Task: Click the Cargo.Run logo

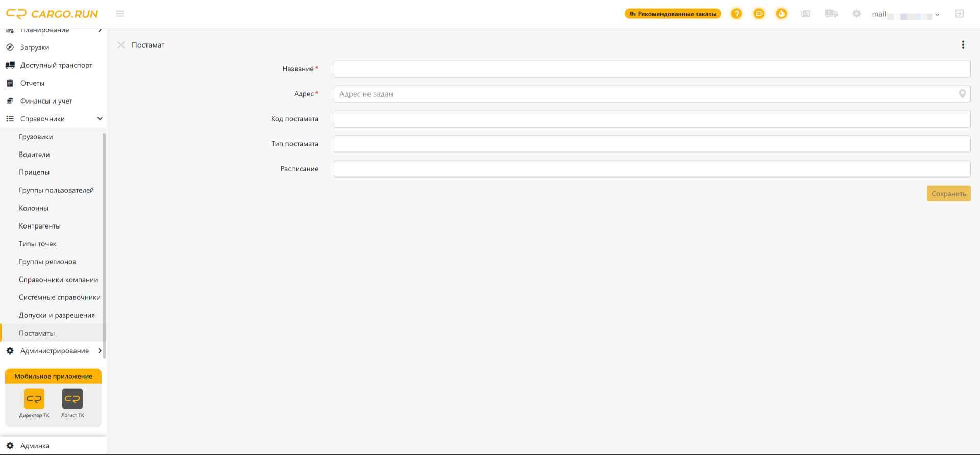Action: (x=52, y=14)
